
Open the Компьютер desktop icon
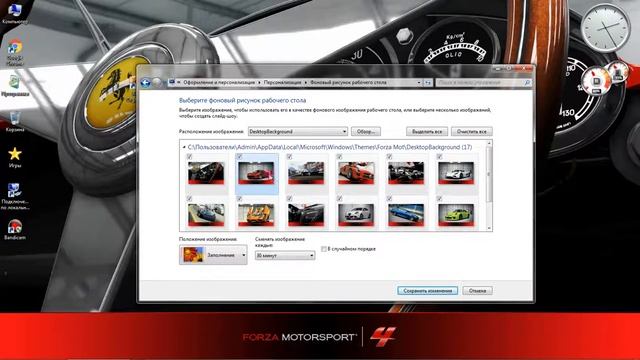(x=15, y=12)
